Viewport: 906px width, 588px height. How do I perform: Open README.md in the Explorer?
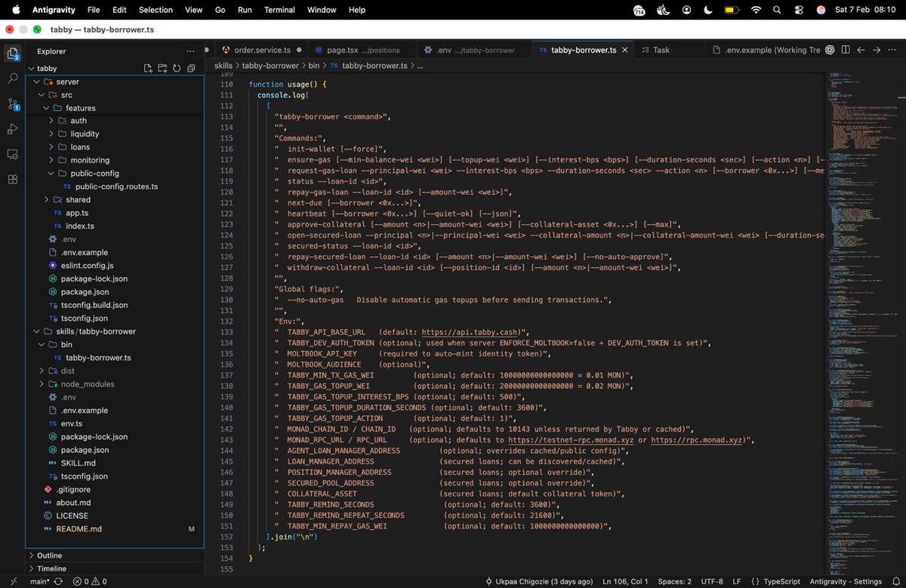point(79,529)
